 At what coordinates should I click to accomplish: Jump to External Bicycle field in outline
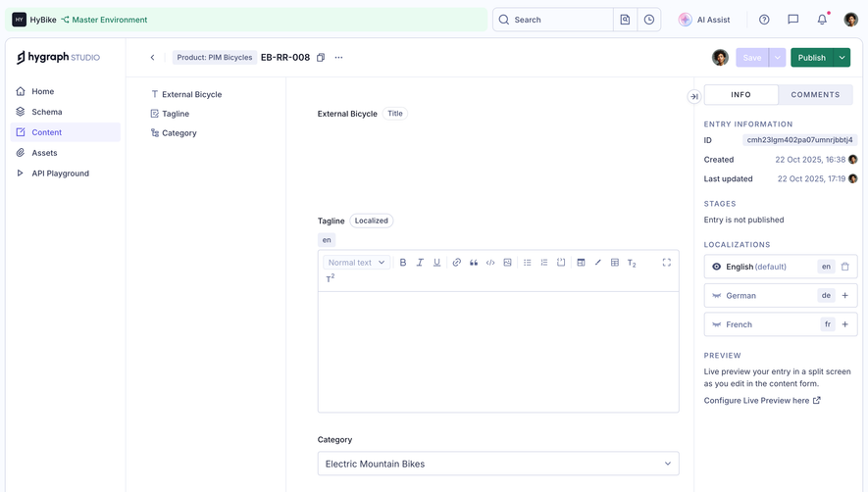pyautogui.click(x=186, y=94)
